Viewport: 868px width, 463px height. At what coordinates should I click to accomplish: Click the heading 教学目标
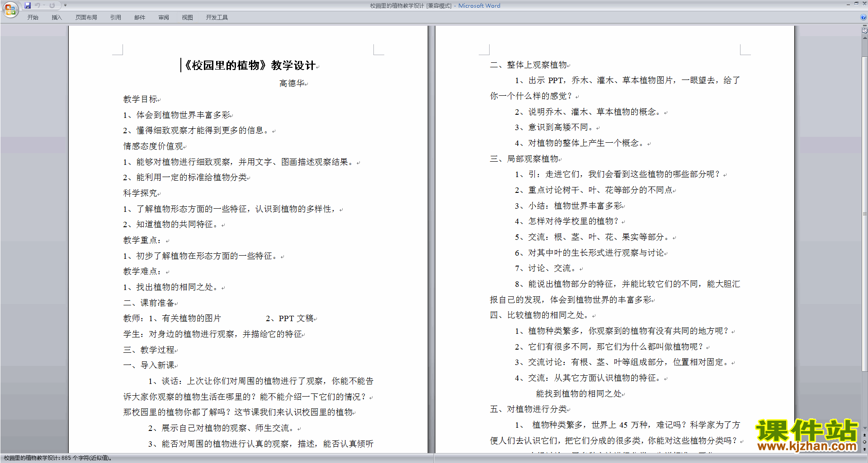click(x=140, y=99)
